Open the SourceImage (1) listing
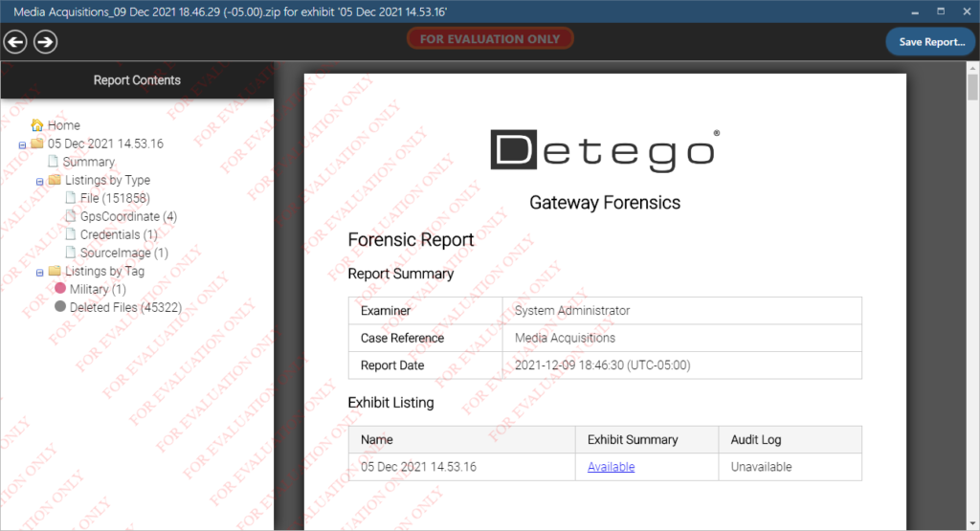The height and width of the screenshot is (531, 980). point(124,253)
